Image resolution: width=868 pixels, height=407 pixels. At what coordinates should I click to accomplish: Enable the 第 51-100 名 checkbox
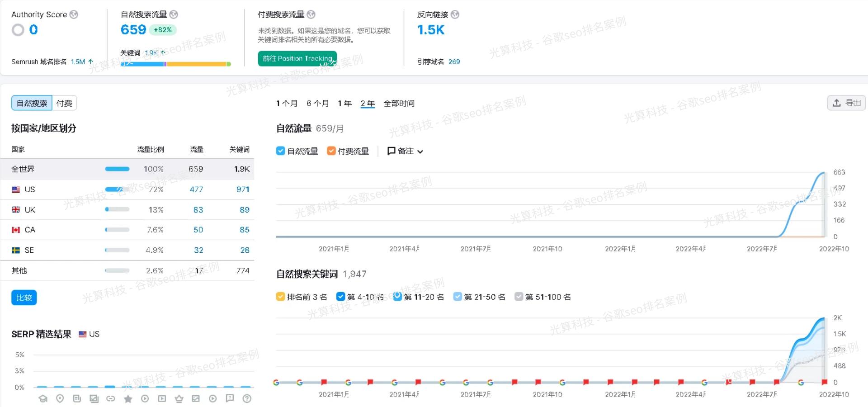click(519, 297)
